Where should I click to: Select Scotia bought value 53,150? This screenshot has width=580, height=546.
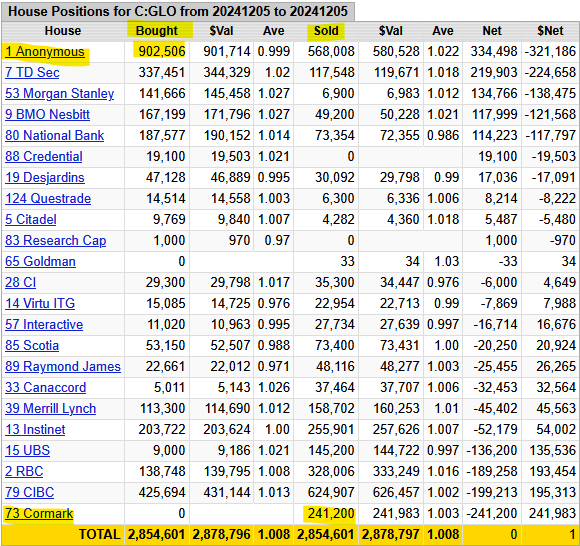click(x=165, y=346)
